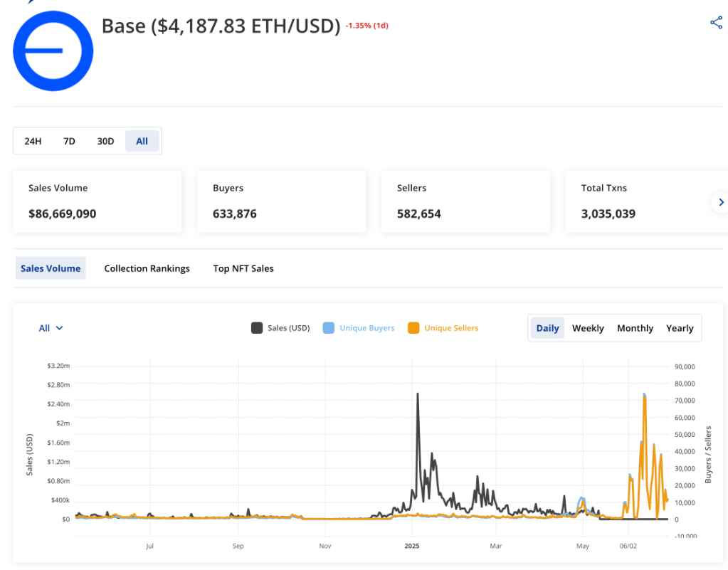The width and height of the screenshot is (728, 570).
Task: Set chart interval to Daily
Action: point(547,328)
